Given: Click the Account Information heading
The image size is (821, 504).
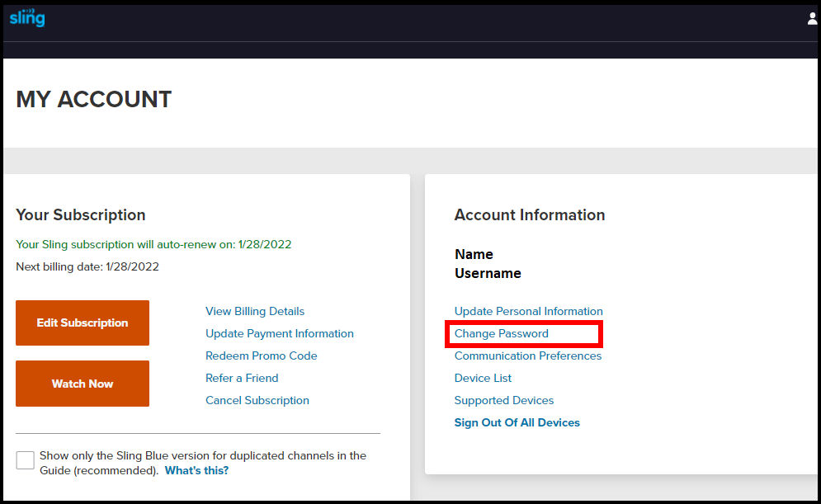Looking at the screenshot, I should (530, 214).
